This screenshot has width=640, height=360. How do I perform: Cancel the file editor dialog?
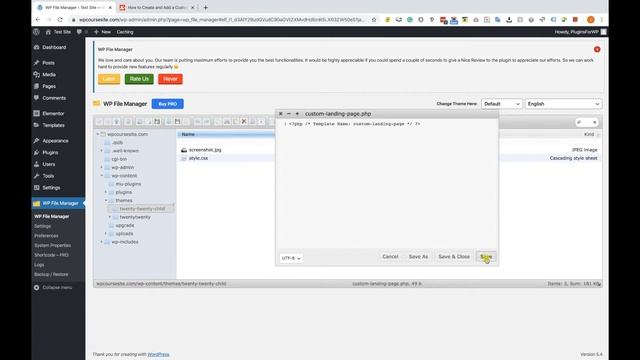click(x=390, y=257)
